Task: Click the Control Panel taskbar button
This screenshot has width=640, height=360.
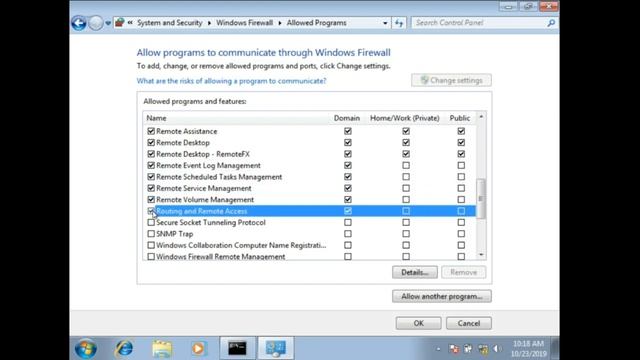Action: 276,348
